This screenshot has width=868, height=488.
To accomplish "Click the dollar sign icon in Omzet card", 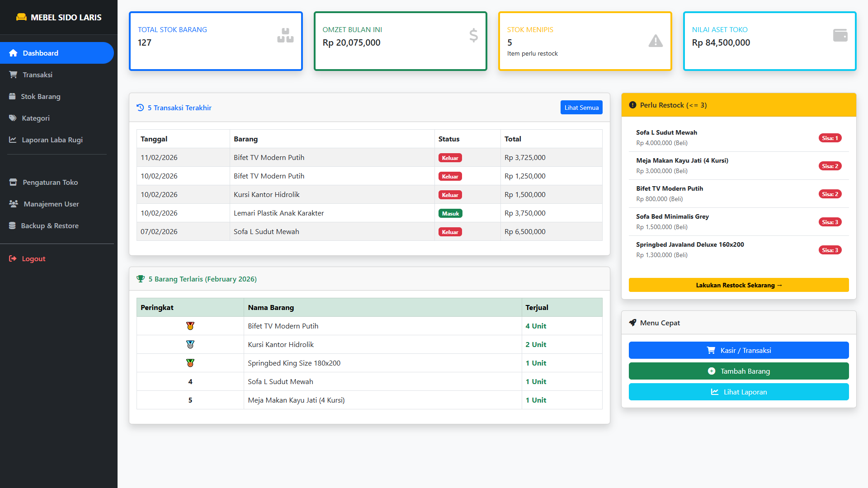I will (473, 35).
